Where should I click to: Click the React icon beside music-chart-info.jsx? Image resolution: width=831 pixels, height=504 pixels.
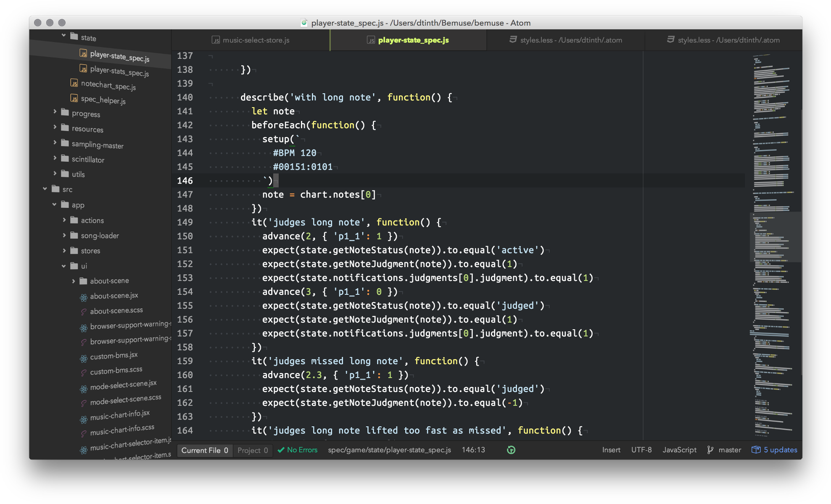point(84,419)
